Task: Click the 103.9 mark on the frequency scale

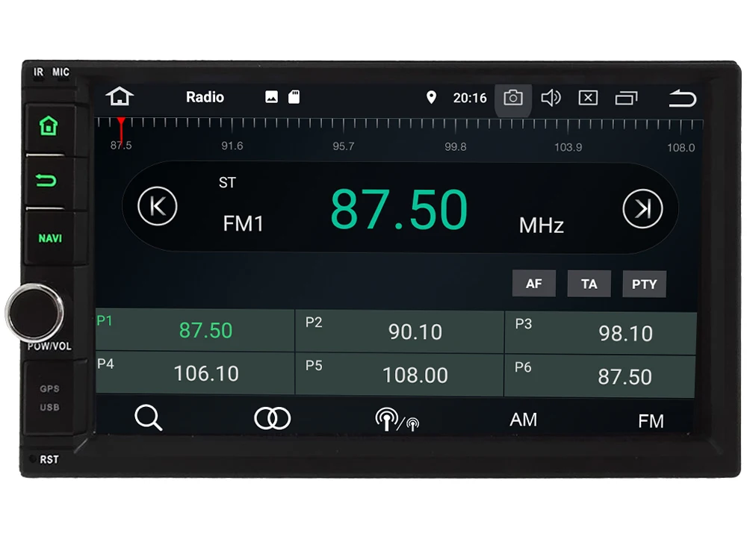Action: click(568, 147)
